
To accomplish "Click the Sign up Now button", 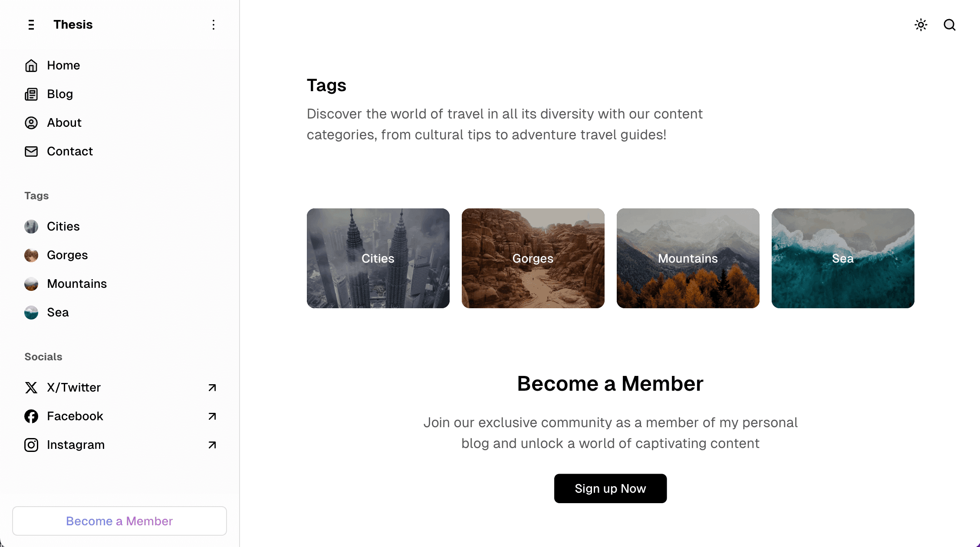I will click(x=610, y=488).
